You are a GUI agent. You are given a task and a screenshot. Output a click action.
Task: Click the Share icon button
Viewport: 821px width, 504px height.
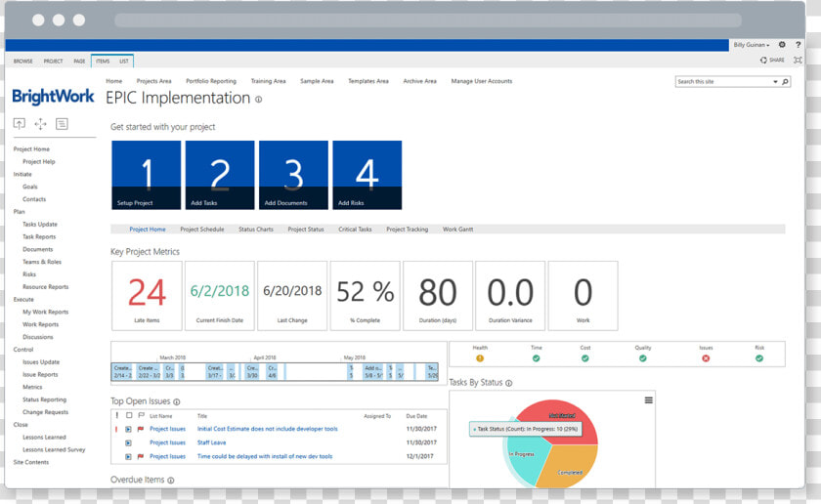pyautogui.click(x=772, y=61)
